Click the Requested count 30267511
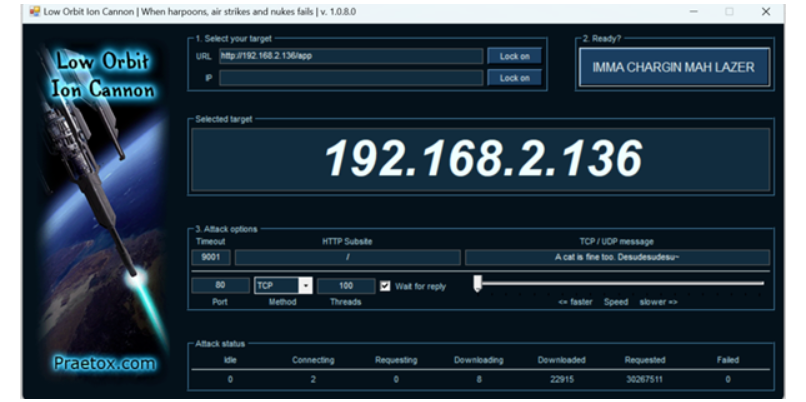The width and height of the screenshot is (806, 402). [x=645, y=379]
